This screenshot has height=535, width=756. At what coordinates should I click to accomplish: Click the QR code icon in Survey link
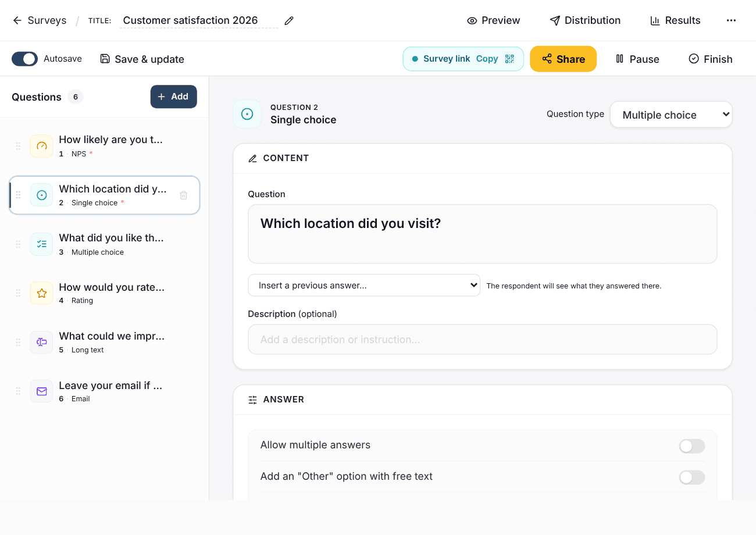click(509, 59)
